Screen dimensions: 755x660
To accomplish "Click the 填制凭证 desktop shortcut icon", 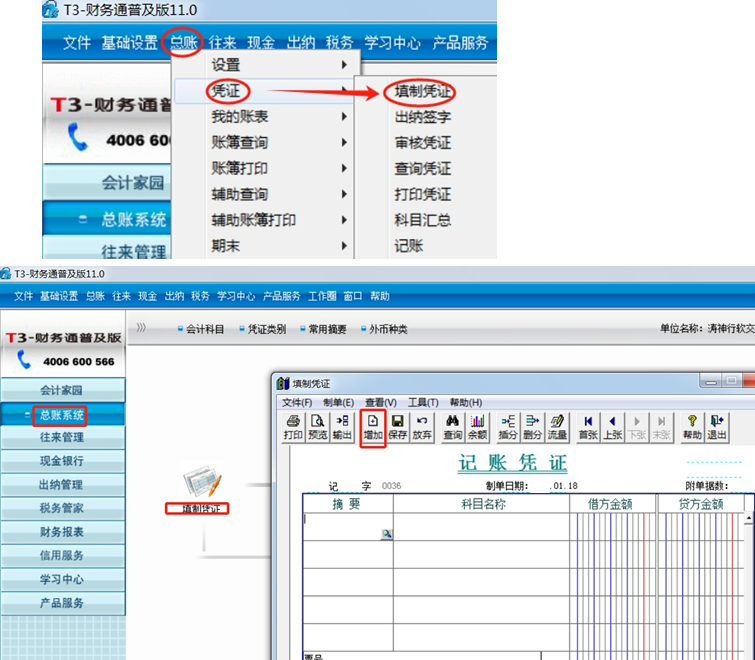I will [x=202, y=487].
